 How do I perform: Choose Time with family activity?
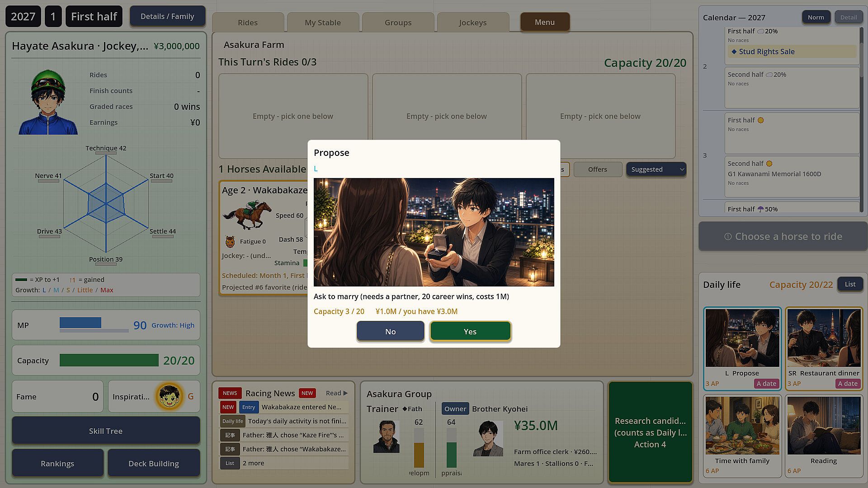(x=742, y=436)
